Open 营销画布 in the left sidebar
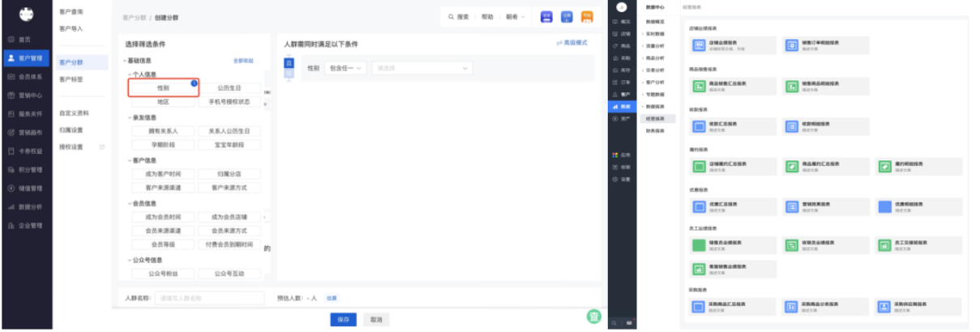The height and width of the screenshot is (332, 980). point(26,133)
